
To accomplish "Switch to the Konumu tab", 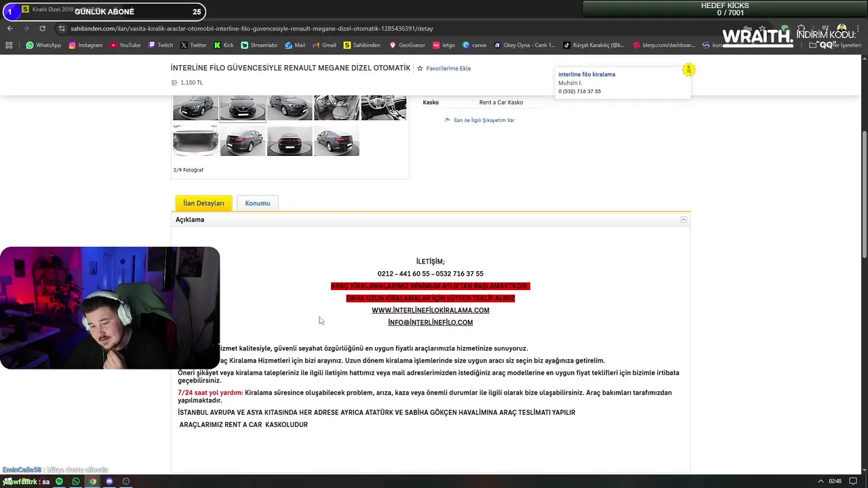I will tap(258, 203).
